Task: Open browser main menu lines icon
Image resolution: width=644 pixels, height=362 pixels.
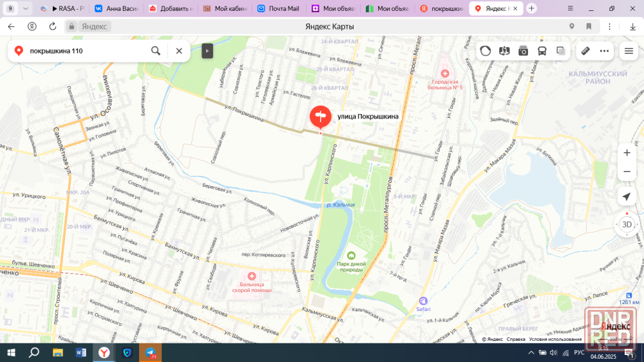Action: coord(570,8)
